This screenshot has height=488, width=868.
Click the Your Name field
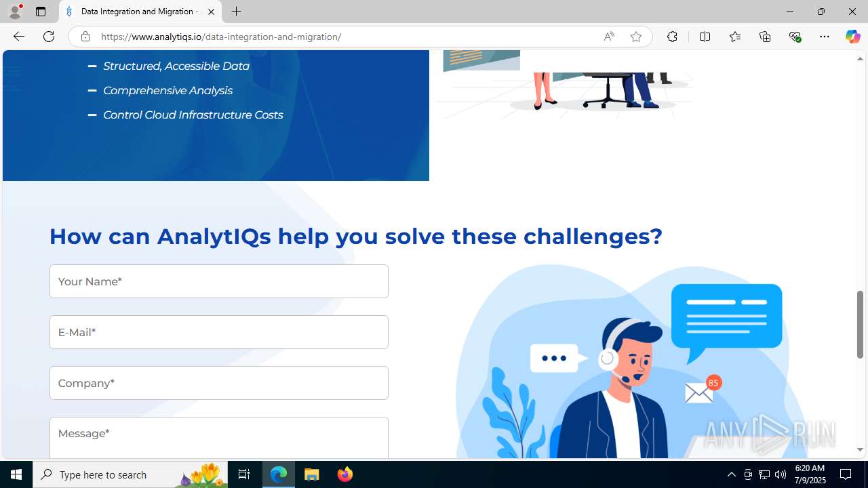click(219, 281)
